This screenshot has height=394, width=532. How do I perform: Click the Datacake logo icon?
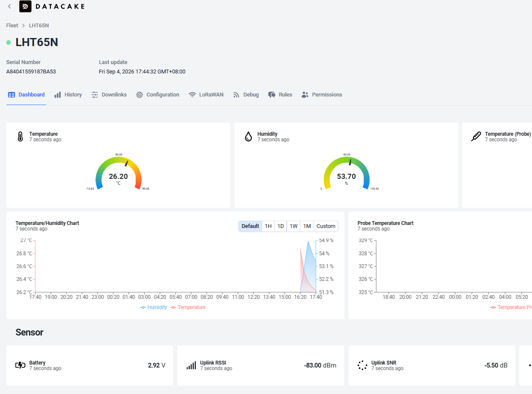coord(25,6)
